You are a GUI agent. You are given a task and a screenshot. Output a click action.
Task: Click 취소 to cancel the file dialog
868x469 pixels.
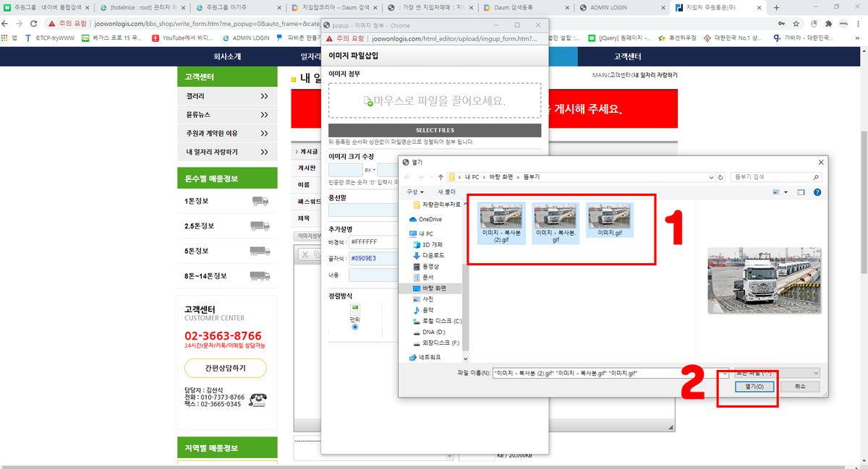tap(799, 387)
